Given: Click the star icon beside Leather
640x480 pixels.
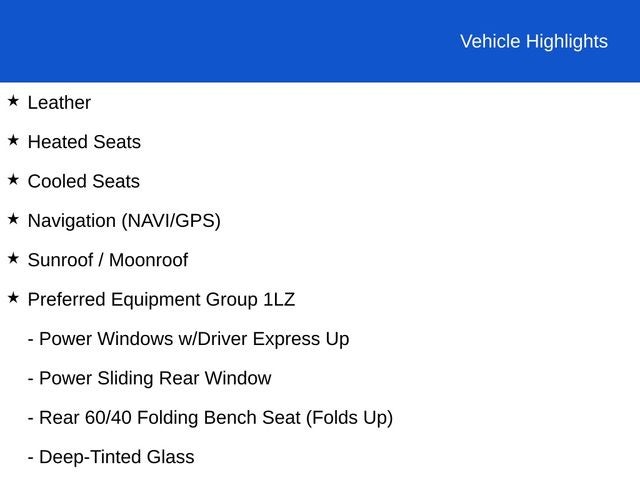Looking at the screenshot, I should 13,101.
